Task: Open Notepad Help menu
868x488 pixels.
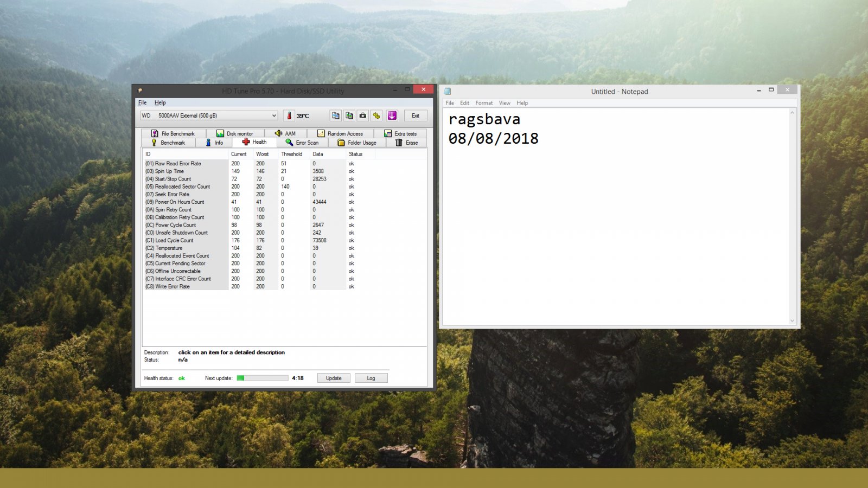Action: [x=522, y=103]
